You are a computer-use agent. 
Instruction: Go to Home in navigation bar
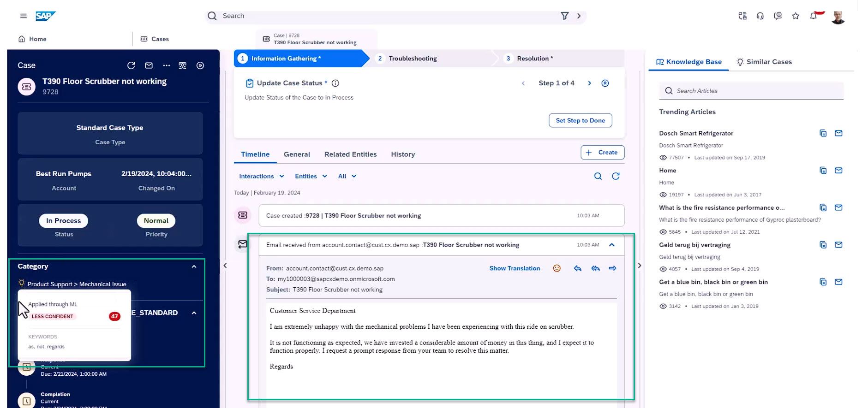pyautogui.click(x=32, y=39)
